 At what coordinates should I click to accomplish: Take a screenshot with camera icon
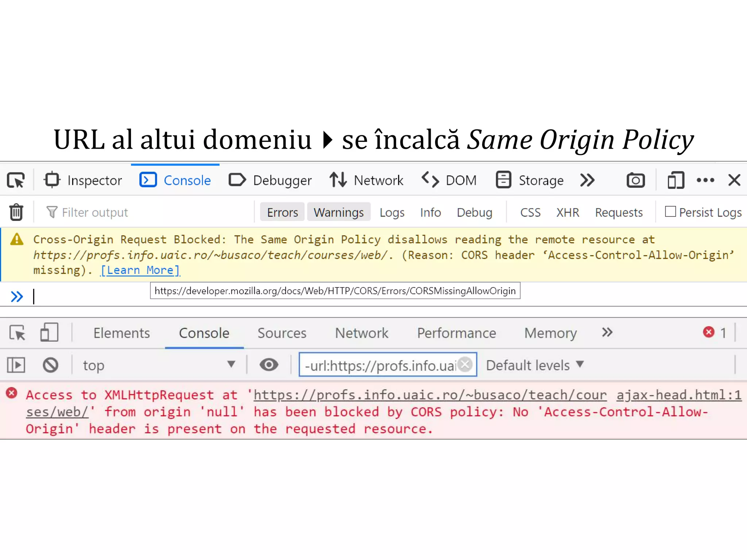click(x=635, y=180)
